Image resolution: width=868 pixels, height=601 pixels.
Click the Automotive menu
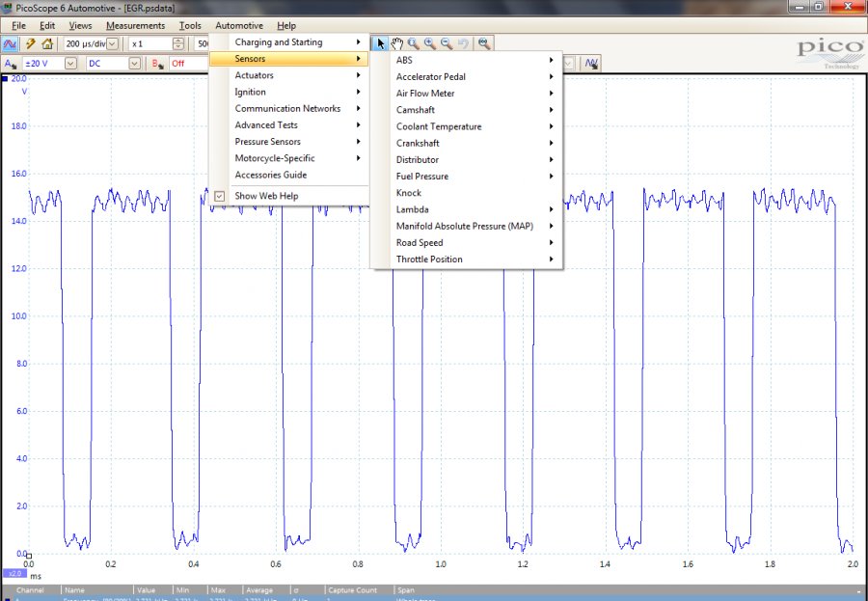click(239, 25)
